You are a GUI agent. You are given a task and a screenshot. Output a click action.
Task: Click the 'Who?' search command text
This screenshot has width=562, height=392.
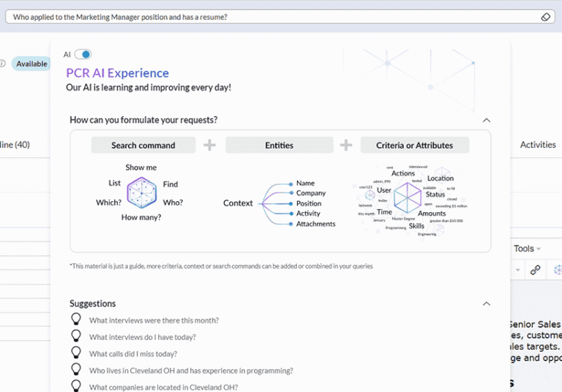[173, 203]
